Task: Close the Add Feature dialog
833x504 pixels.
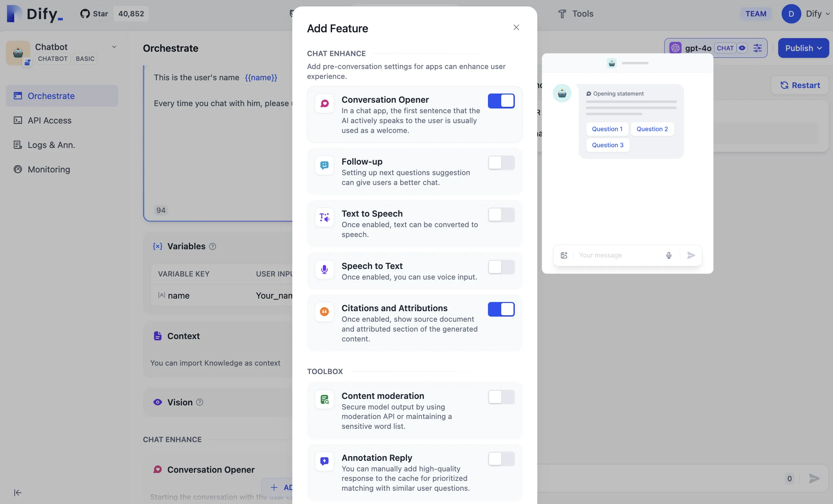Action: click(x=516, y=28)
